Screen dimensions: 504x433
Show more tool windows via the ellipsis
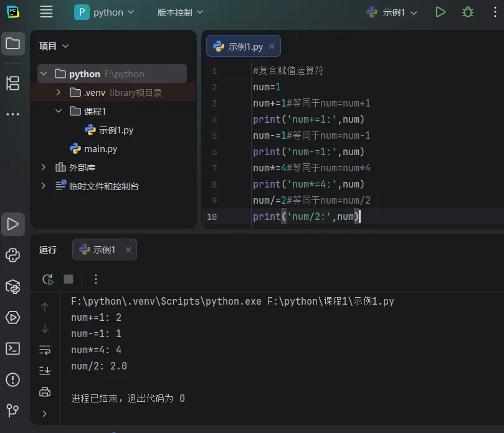[13, 114]
